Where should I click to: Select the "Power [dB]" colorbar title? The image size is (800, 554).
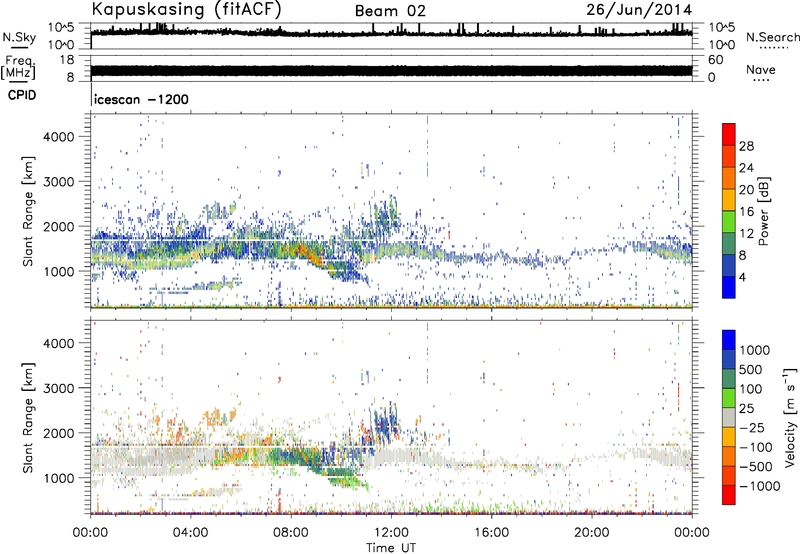(764, 212)
